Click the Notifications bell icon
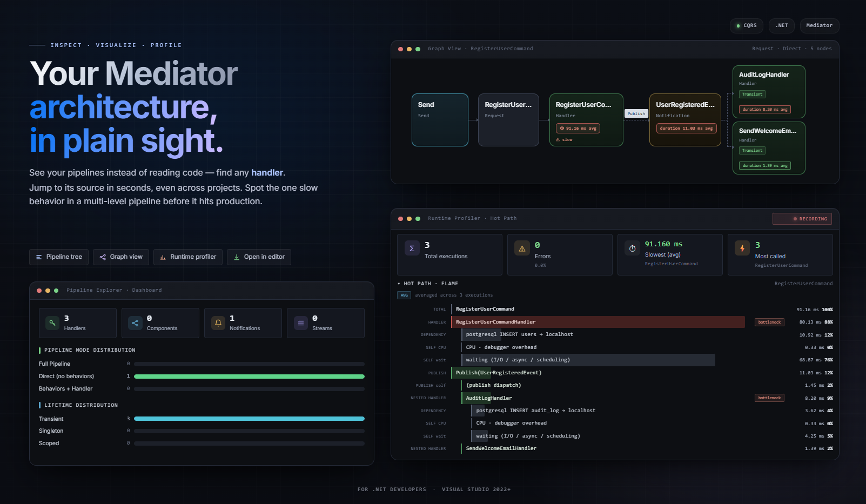Viewport: 866px width, 504px height. (x=218, y=323)
